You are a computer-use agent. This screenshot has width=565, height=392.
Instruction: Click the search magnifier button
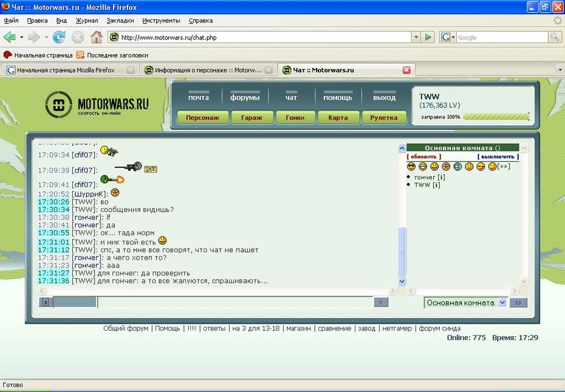pos(554,37)
